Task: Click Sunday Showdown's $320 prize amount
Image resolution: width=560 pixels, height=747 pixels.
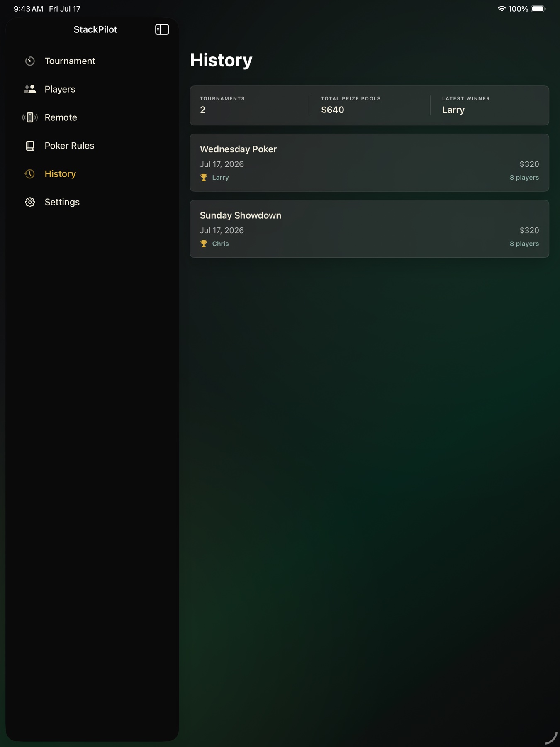Action: coord(529,230)
